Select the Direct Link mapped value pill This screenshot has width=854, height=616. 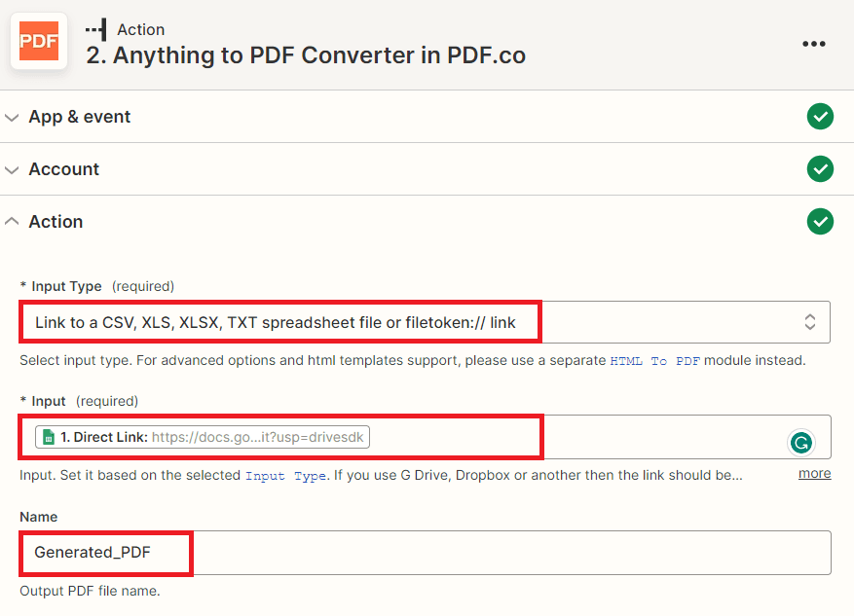point(205,437)
